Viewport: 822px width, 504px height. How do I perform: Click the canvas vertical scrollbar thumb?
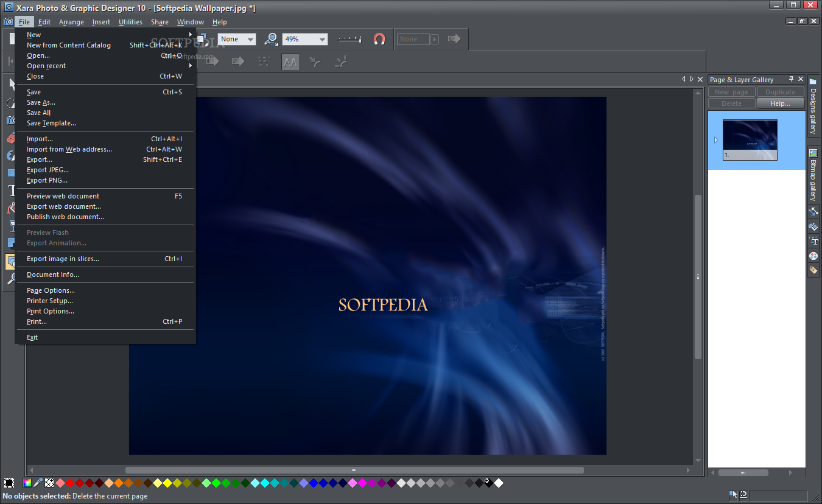(698, 276)
